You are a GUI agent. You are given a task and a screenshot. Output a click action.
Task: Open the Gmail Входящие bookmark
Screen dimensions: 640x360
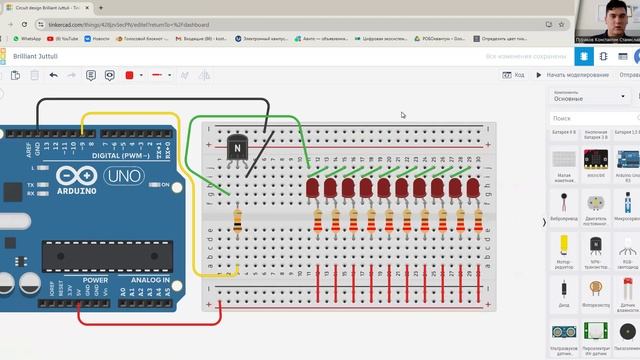point(201,39)
